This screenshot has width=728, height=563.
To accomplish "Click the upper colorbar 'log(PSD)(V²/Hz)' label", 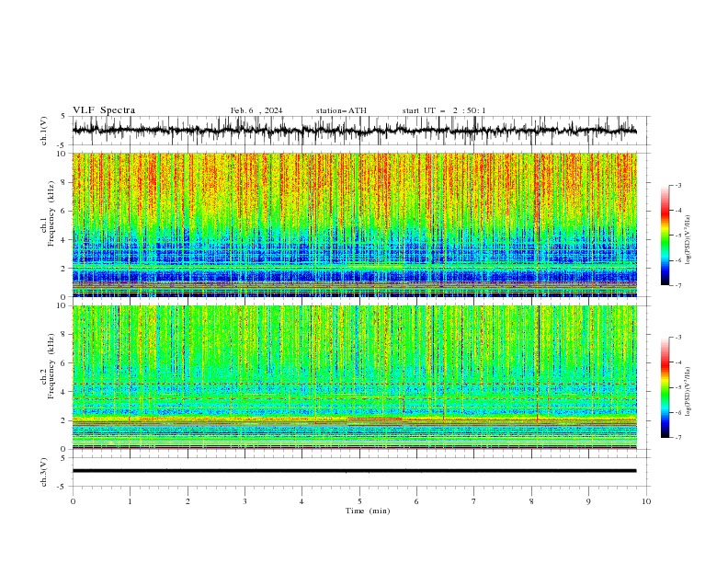I will tap(688, 240).
